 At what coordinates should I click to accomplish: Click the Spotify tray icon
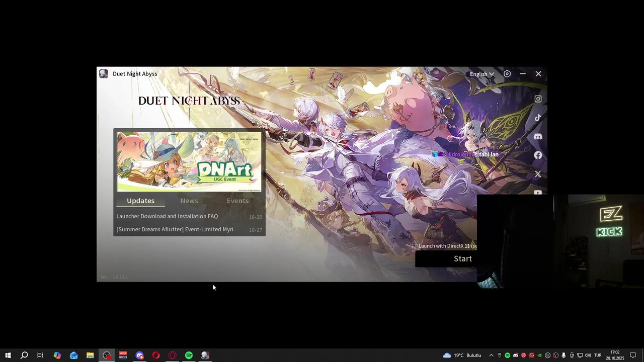(507, 355)
